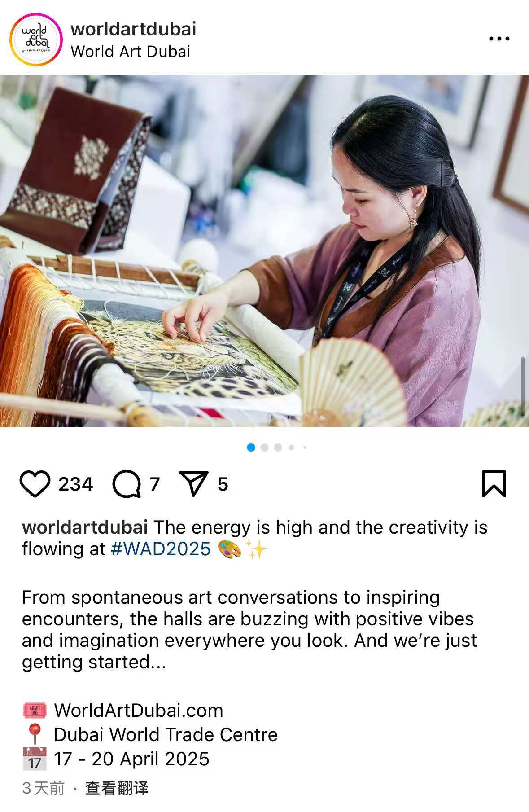Open the worldartdubai username in the header
This screenshot has width=529, height=812.
pos(133,29)
